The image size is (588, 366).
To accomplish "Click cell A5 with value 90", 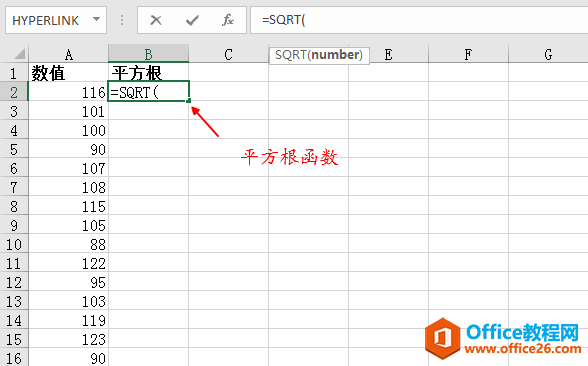I will pos(68,149).
